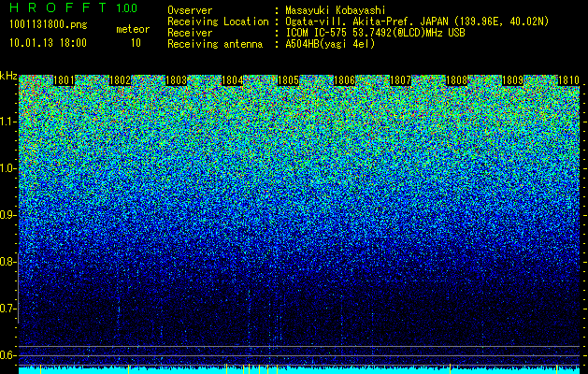Viewport: 588px width, 374px height.
Task: Click the kHz axis unit label
Action: (x=8, y=77)
